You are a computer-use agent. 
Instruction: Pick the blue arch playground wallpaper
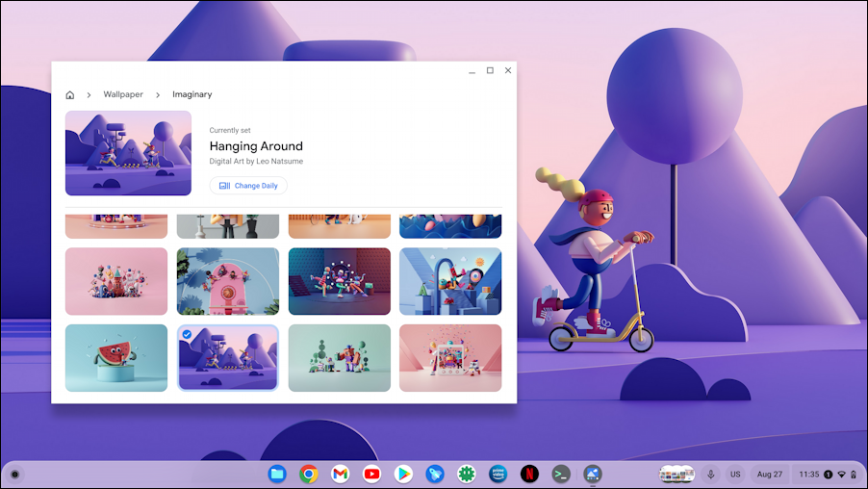click(x=450, y=281)
